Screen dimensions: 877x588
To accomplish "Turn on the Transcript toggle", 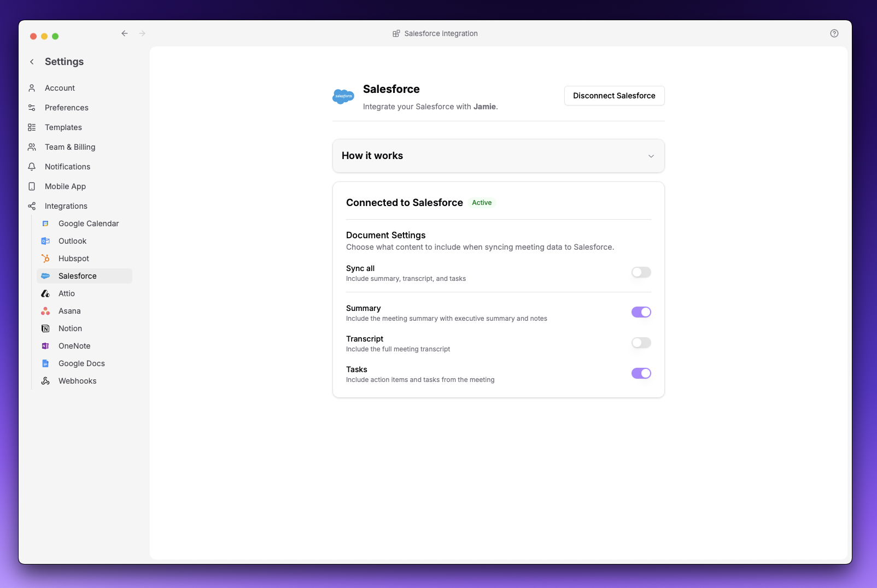I will [x=641, y=343].
